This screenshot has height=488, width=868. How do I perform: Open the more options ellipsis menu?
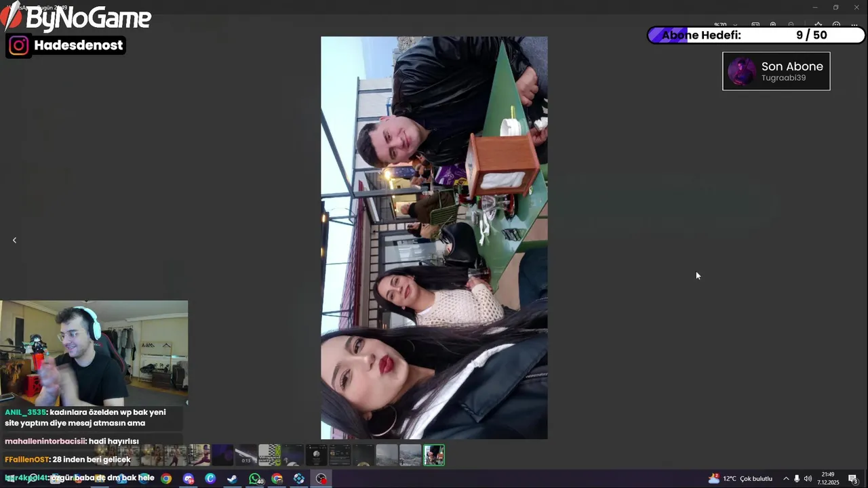[854, 25]
